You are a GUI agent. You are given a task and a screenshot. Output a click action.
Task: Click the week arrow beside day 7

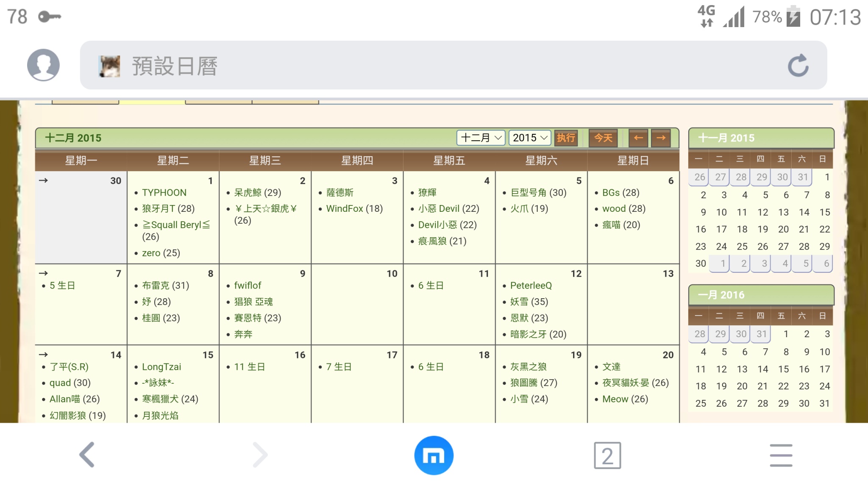[43, 273]
